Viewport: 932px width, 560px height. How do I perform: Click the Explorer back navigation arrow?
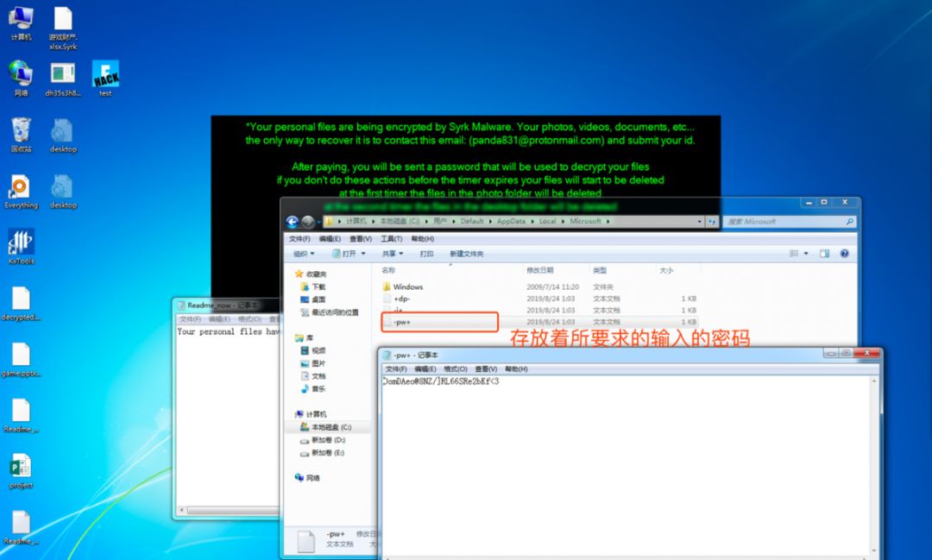point(292,222)
